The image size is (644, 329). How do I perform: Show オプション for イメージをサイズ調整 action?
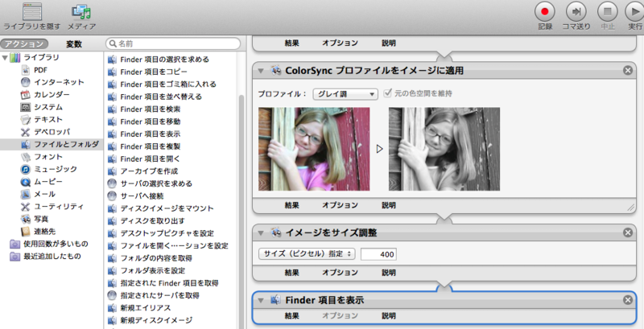340,273
